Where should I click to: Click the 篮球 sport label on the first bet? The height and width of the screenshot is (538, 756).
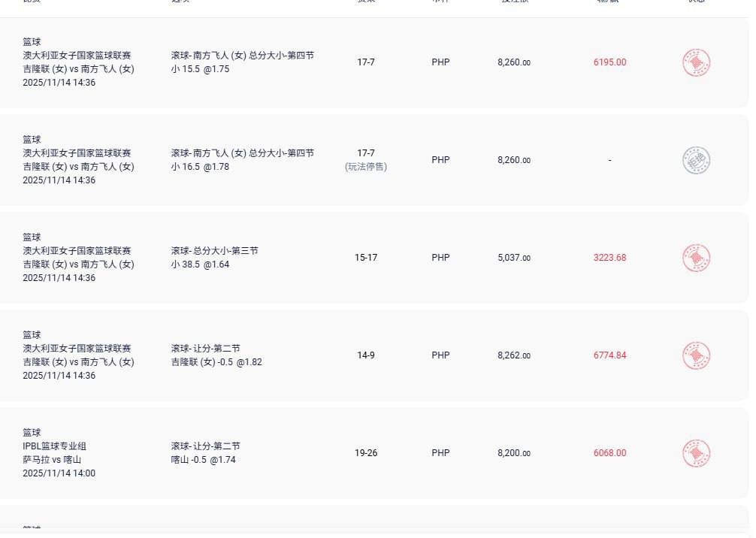[32, 41]
